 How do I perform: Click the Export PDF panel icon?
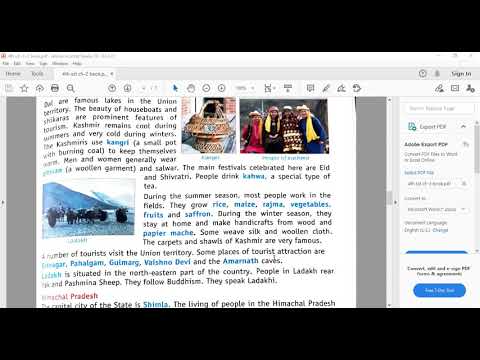tap(412, 127)
